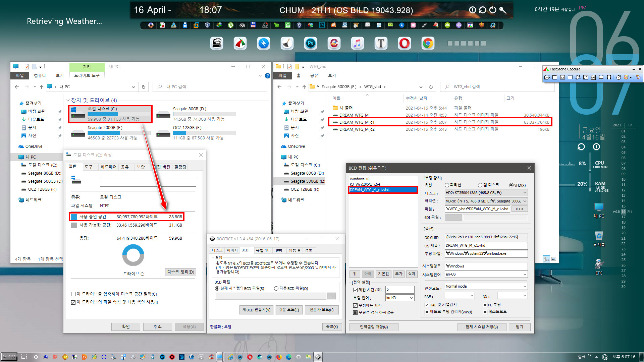
Task: Click OS 제목 input field
Action: tap(486, 245)
